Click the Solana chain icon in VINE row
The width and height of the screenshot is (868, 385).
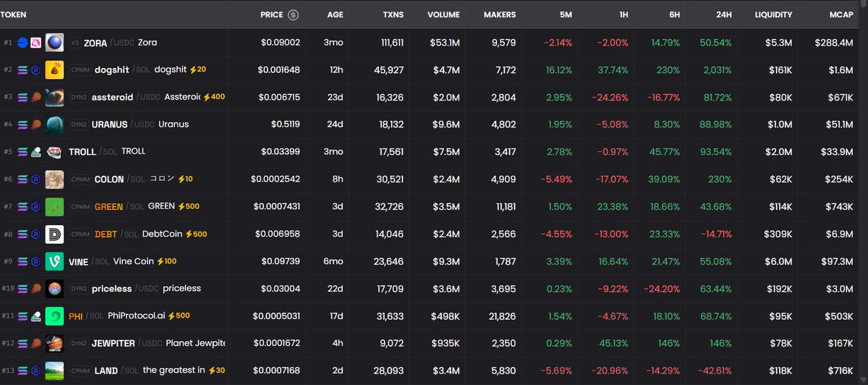click(22, 261)
